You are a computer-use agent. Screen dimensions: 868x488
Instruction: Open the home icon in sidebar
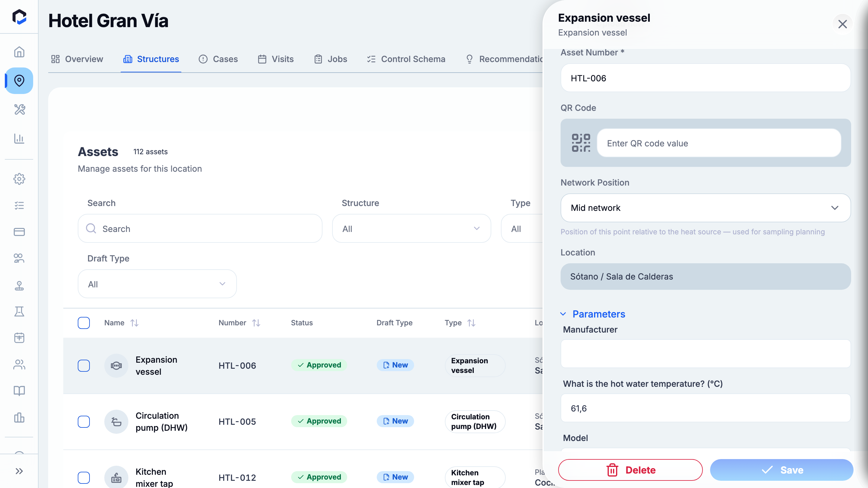pyautogui.click(x=19, y=52)
